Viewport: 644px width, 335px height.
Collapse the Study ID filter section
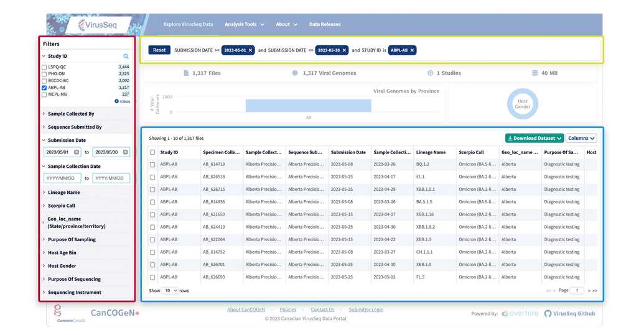pos(57,56)
